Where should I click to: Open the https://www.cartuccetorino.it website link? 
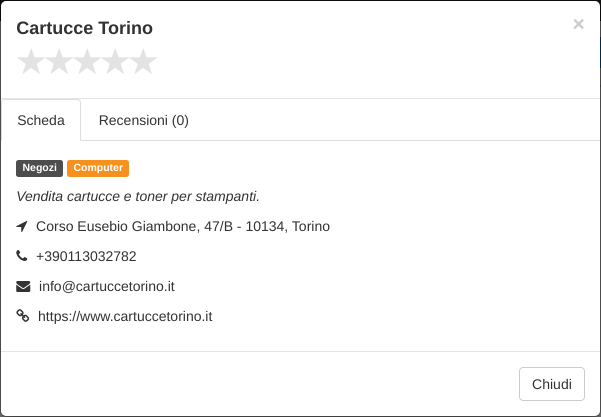pos(125,317)
